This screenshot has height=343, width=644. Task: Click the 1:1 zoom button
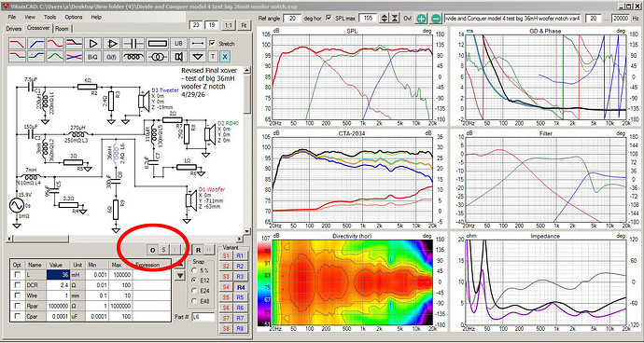(x=229, y=25)
